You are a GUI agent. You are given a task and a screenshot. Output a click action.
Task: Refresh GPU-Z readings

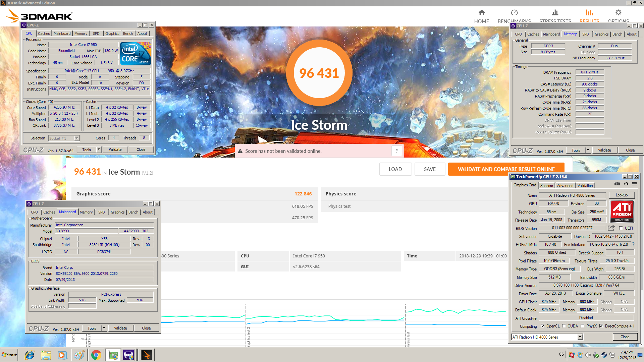pyautogui.click(x=626, y=184)
